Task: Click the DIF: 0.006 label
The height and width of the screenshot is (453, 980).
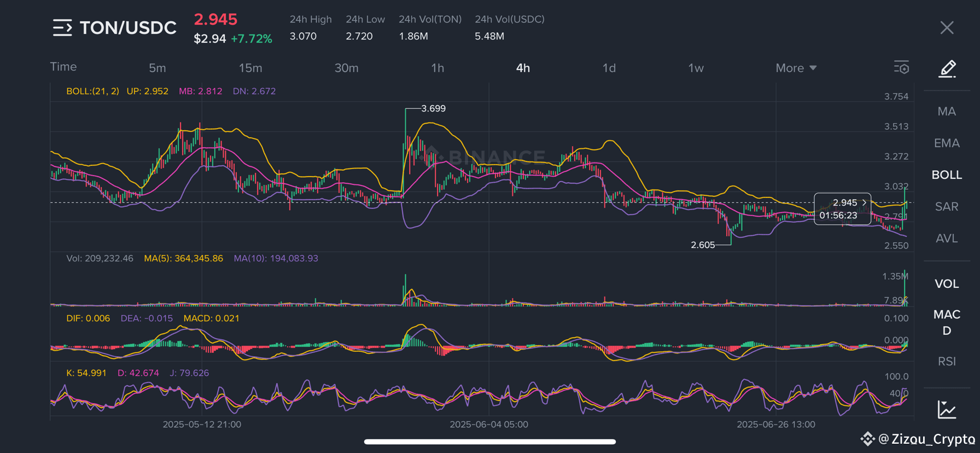Action: 88,318
